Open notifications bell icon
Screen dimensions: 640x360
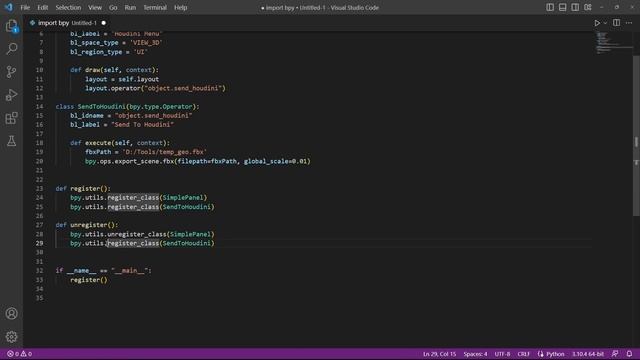[629, 354]
